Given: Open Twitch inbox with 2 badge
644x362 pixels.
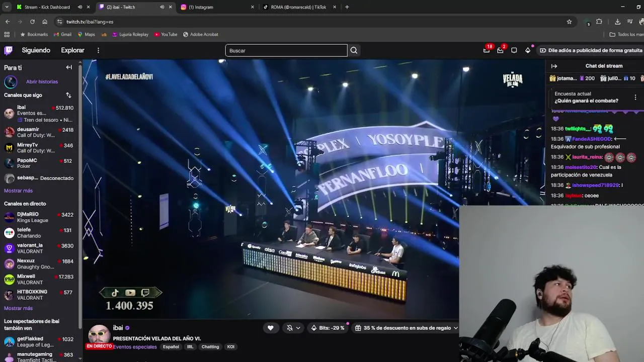Looking at the screenshot, I should (500, 50).
